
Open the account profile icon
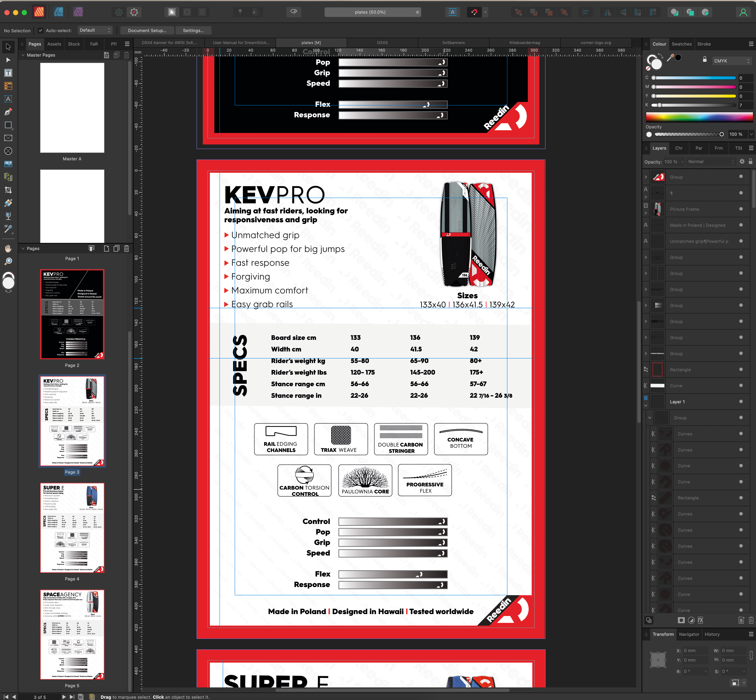point(743,12)
